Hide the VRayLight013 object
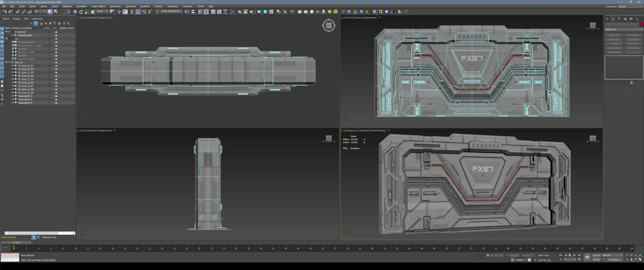The image size is (644, 270). pos(13,96)
